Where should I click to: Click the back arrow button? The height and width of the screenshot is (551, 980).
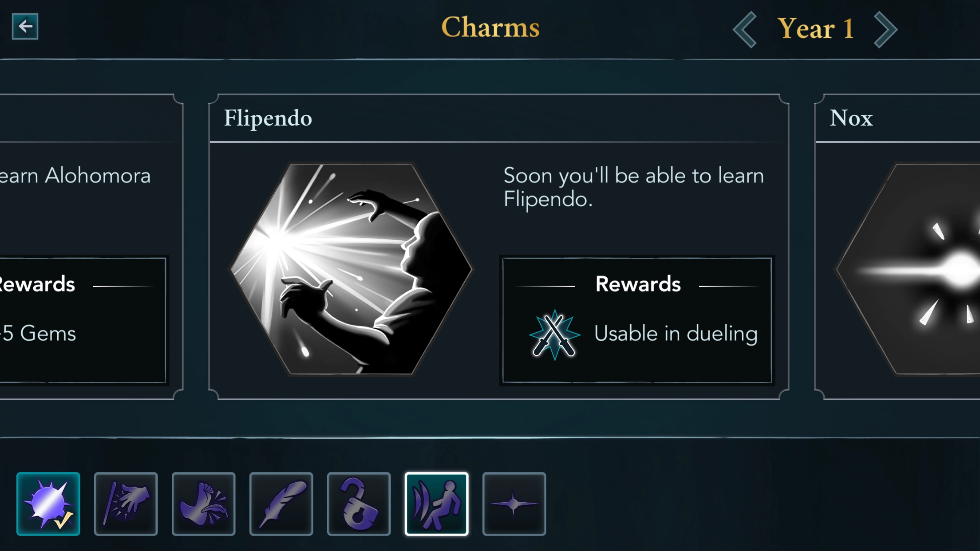click(25, 27)
